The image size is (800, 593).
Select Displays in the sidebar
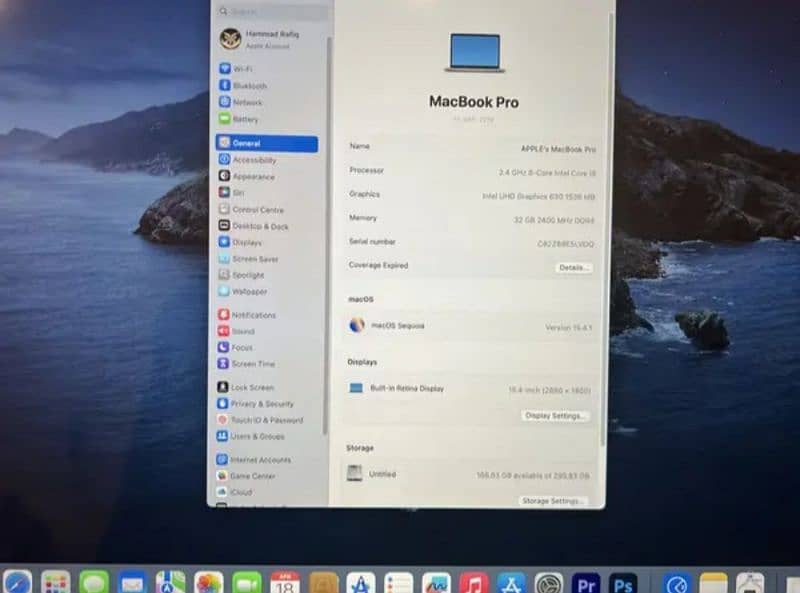(x=240, y=242)
